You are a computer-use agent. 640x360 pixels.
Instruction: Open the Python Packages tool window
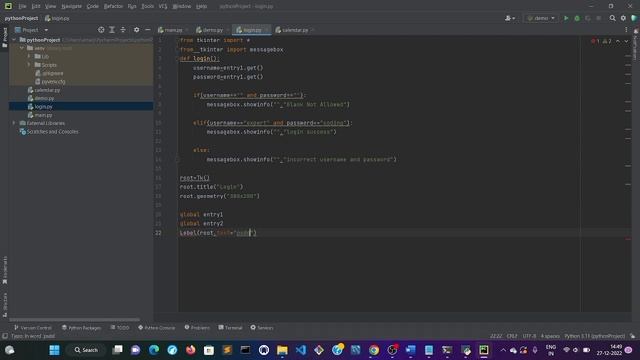(81, 328)
